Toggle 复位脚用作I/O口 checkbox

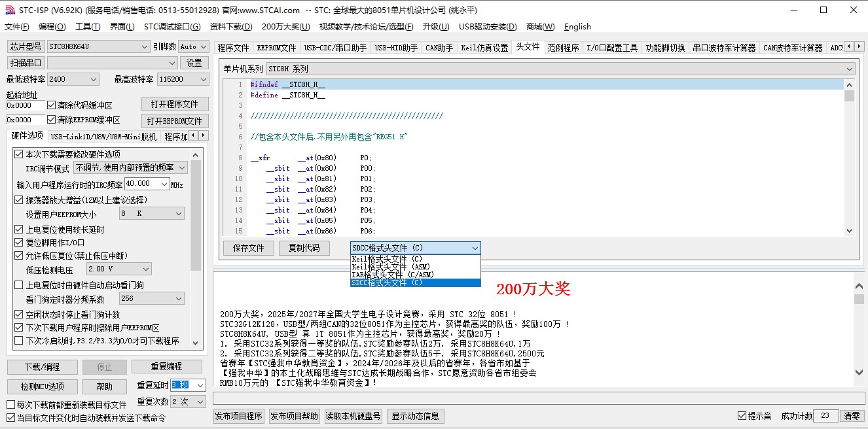pyautogui.click(x=18, y=243)
